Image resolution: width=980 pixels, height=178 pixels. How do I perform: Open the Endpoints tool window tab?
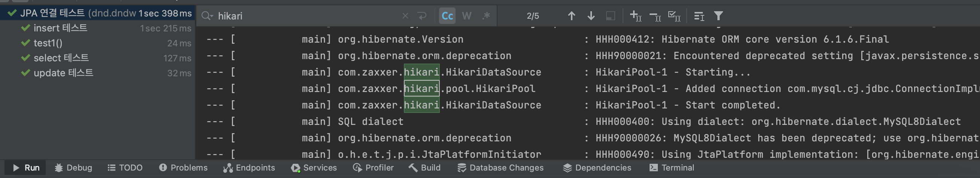(x=249, y=168)
